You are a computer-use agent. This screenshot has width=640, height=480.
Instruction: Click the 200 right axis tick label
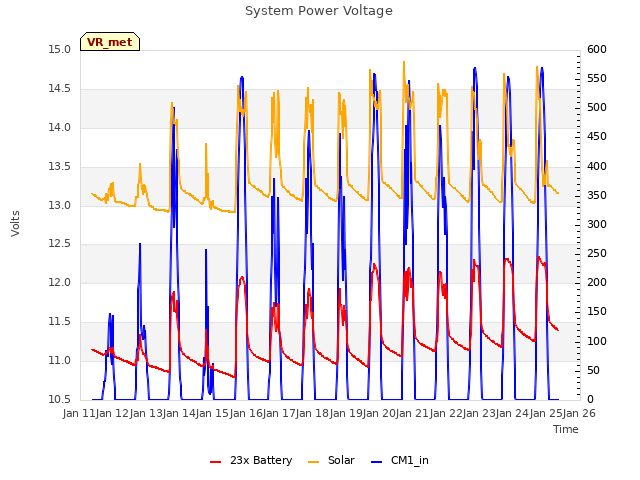[597, 282]
